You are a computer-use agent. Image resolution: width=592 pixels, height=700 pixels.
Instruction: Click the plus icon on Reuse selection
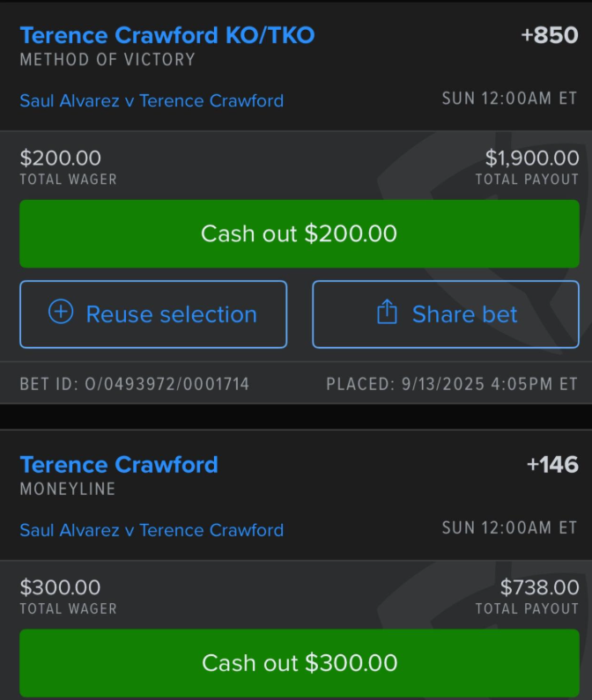point(61,313)
